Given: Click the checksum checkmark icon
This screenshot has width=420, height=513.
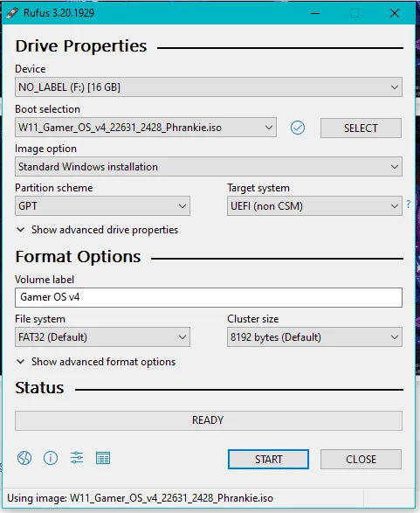Looking at the screenshot, I should coord(298,128).
